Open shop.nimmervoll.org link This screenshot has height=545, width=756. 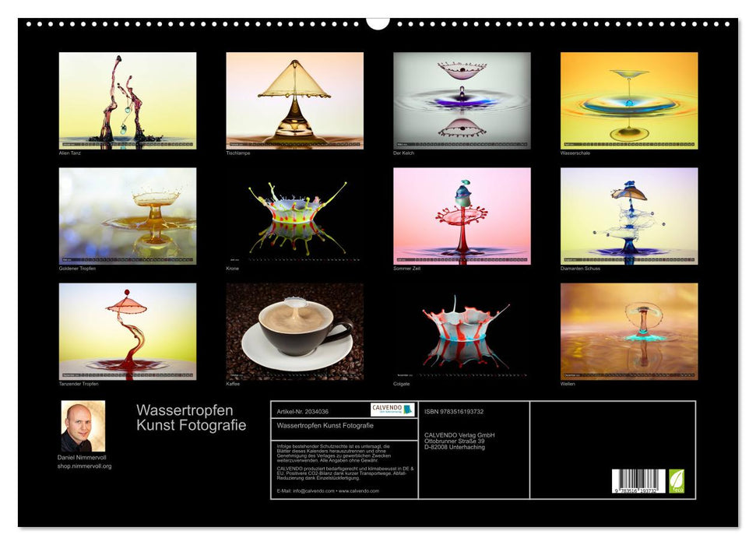coord(86,467)
